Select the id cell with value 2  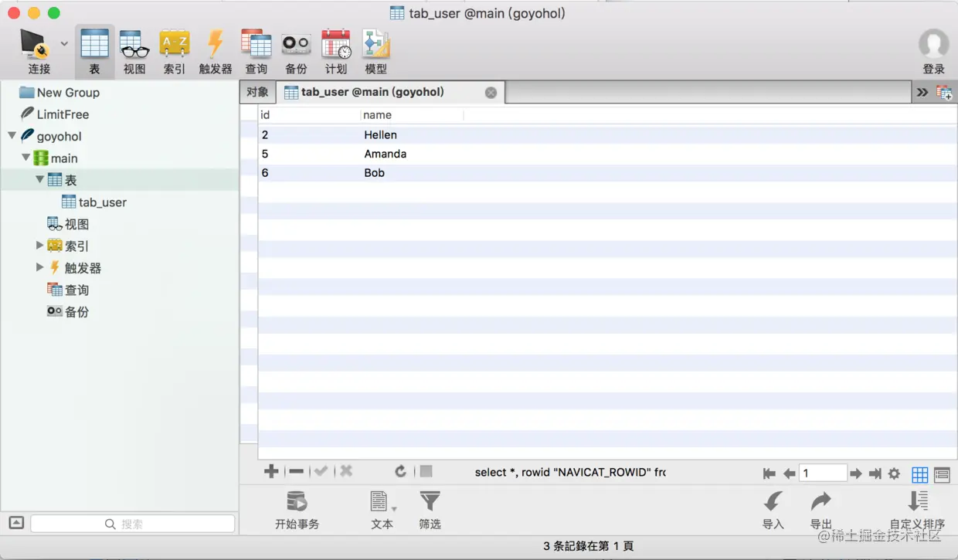[x=309, y=134]
